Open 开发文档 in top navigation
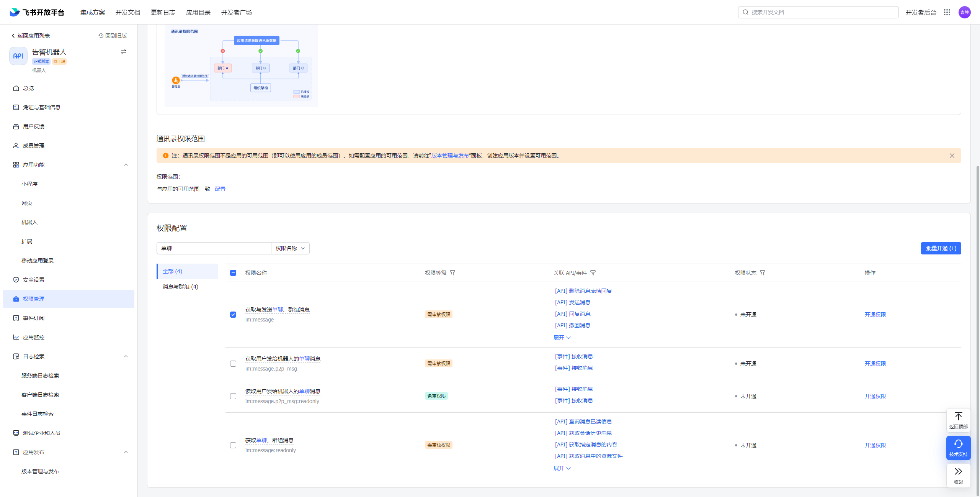The width and height of the screenshot is (980, 497). pyautogui.click(x=128, y=12)
